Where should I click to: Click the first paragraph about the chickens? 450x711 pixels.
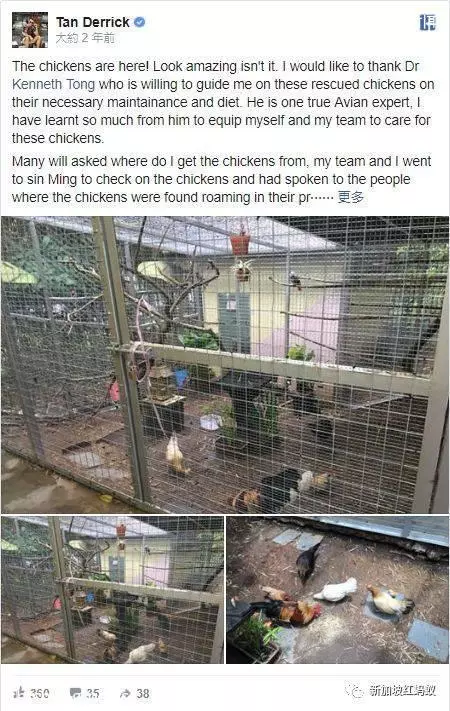pyautogui.click(x=223, y=102)
